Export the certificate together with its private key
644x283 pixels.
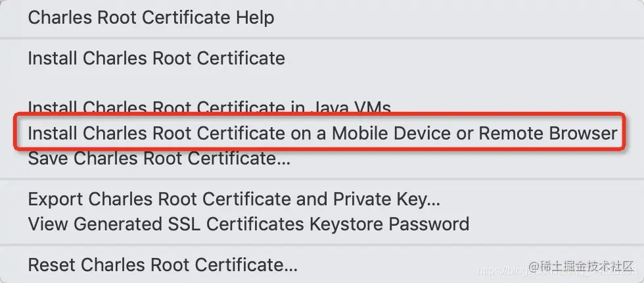click(x=234, y=198)
